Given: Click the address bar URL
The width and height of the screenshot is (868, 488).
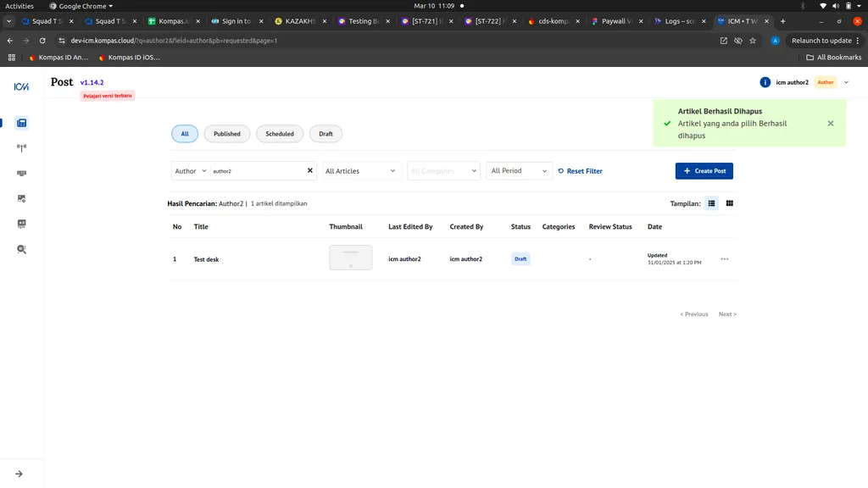Looking at the screenshot, I should 174,41.
